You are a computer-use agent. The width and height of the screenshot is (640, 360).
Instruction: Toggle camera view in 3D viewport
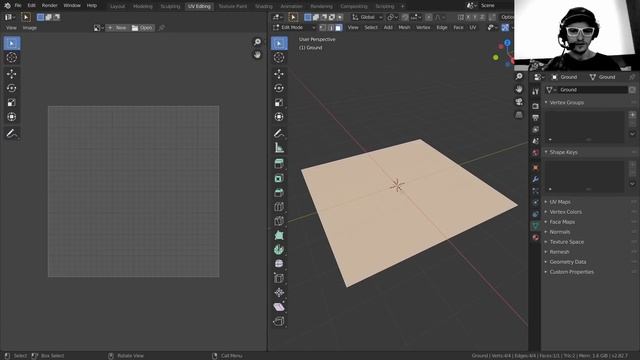519,102
